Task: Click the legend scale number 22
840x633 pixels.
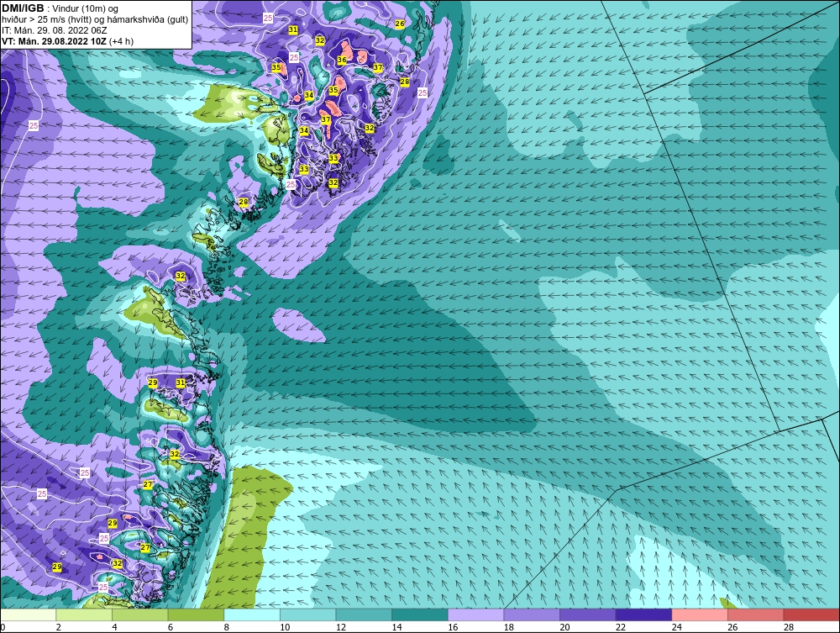Action: pyautogui.click(x=621, y=627)
